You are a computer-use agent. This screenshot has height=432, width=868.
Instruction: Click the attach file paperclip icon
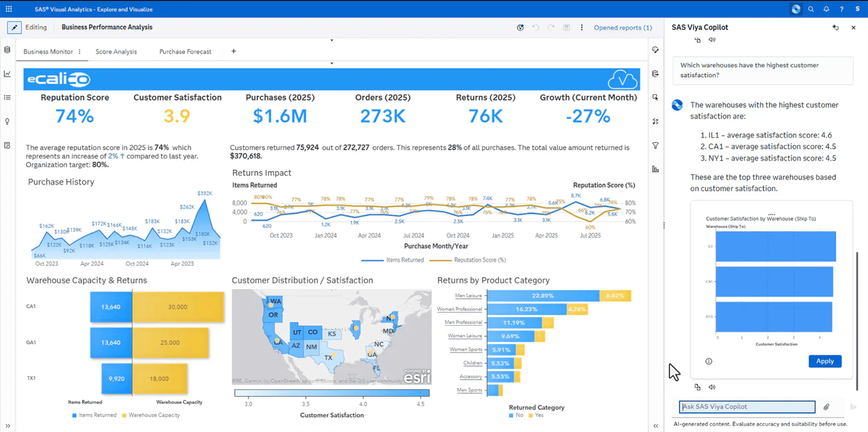(826, 407)
